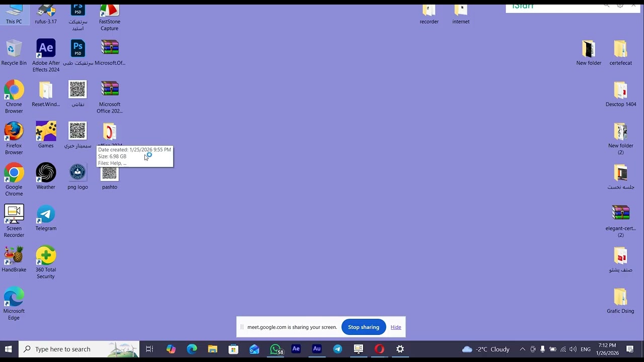Viewport: 644px width, 362px height.
Task: Select the صنف پشتو folder
Action: [x=621, y=259]
